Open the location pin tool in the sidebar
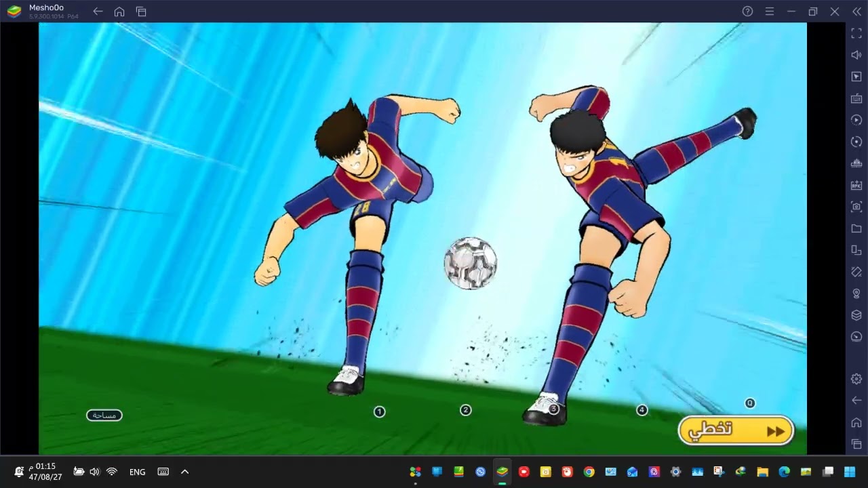The image size is (868, 488). pos(856,293)
